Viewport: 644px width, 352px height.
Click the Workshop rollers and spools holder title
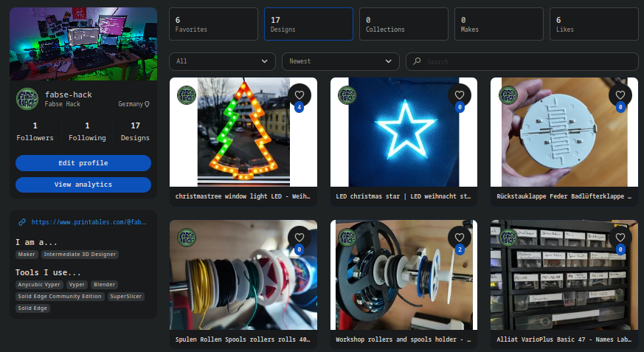click(404, 339)
